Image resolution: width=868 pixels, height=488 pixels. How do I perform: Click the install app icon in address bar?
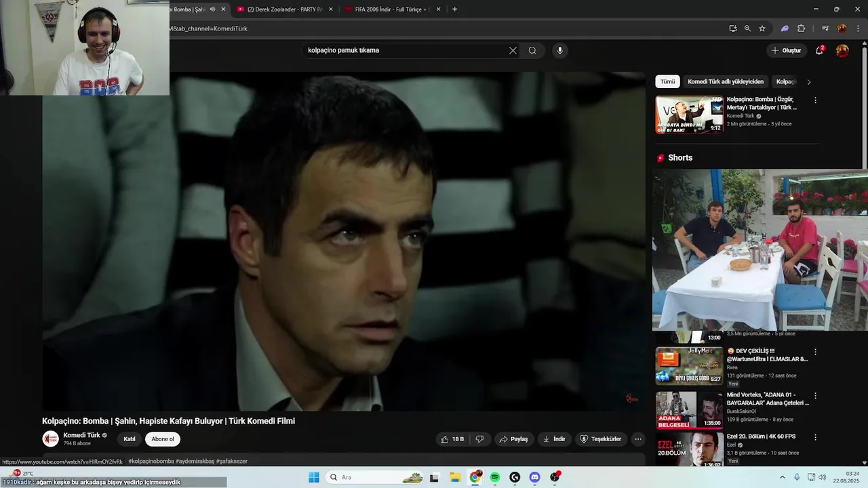[x=732, y=28]
